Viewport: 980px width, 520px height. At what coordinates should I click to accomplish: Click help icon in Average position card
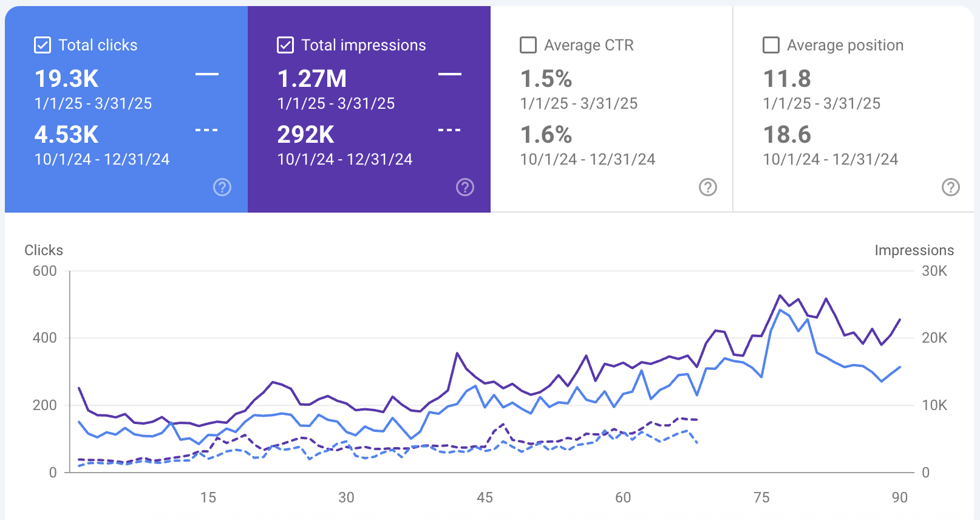(x=951, y=187)
